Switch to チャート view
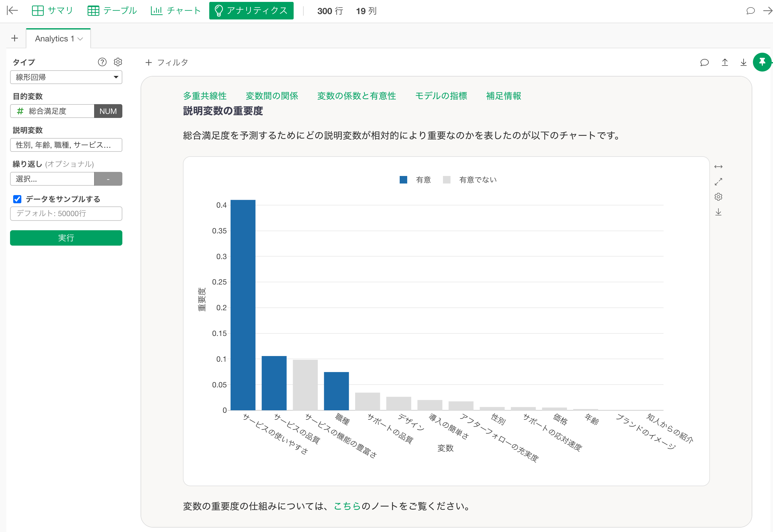Screen dimensions: 773x532 click(x=176, y=11)
